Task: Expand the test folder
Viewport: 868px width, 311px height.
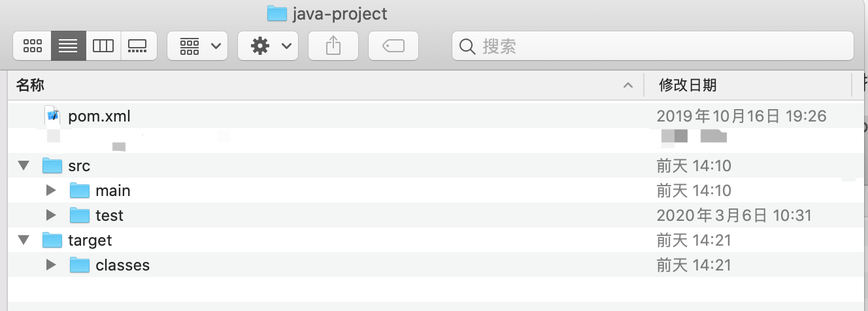Action: click(52, 216)
